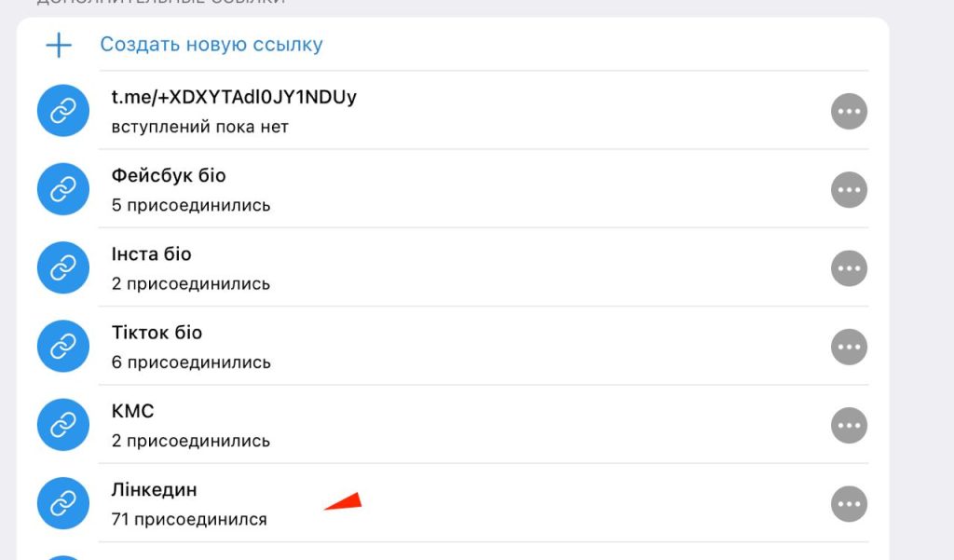Image resolution: width=954 pixels, height=560 pixels.
Task: Select the Інста біо link entry
Action: tap(453, 267)
